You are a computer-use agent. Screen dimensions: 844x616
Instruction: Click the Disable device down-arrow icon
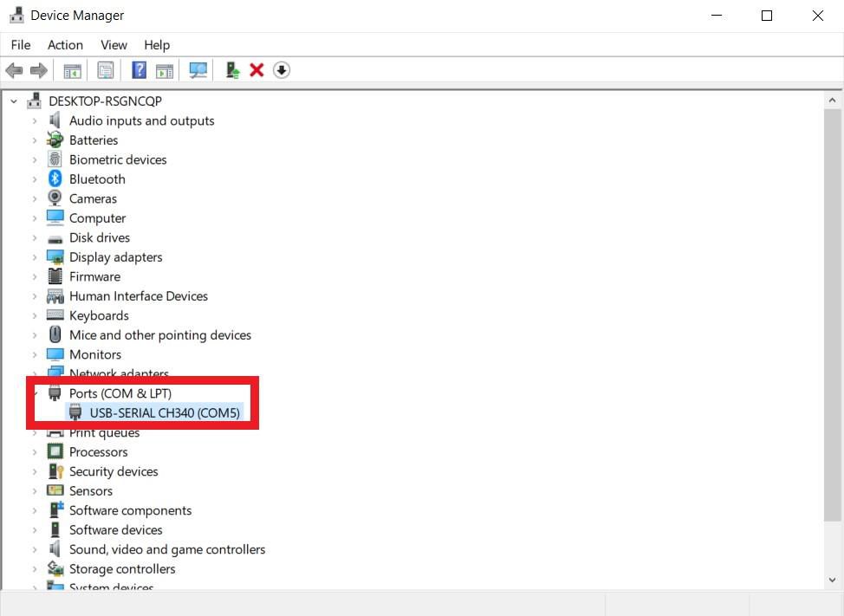pyautogui.click(x=282, y=70)
